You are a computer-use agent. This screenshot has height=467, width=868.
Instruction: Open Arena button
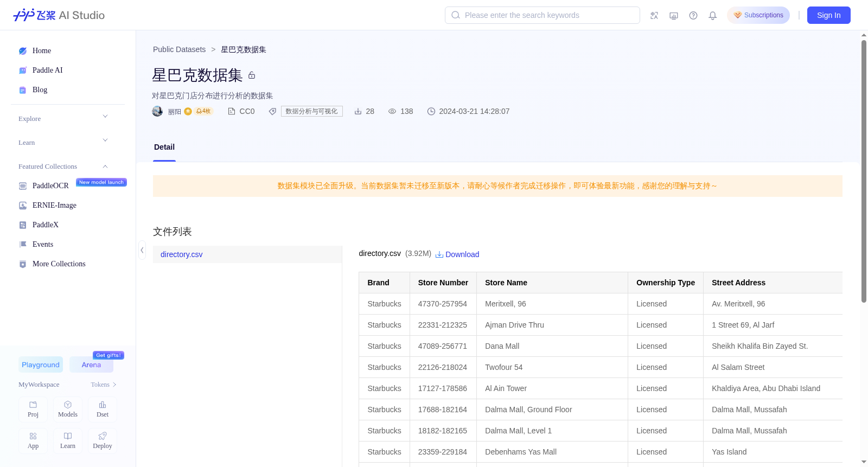[x=91, y=365]
